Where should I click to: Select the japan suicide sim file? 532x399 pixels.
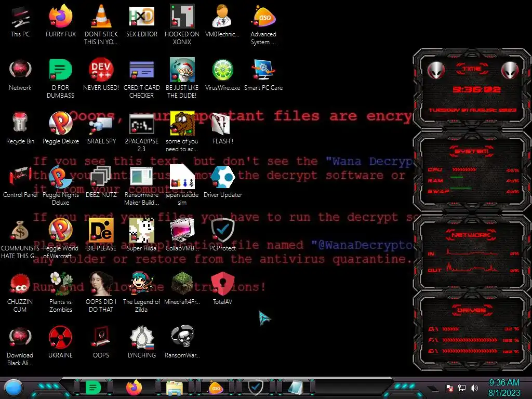[x=182, y=185]
